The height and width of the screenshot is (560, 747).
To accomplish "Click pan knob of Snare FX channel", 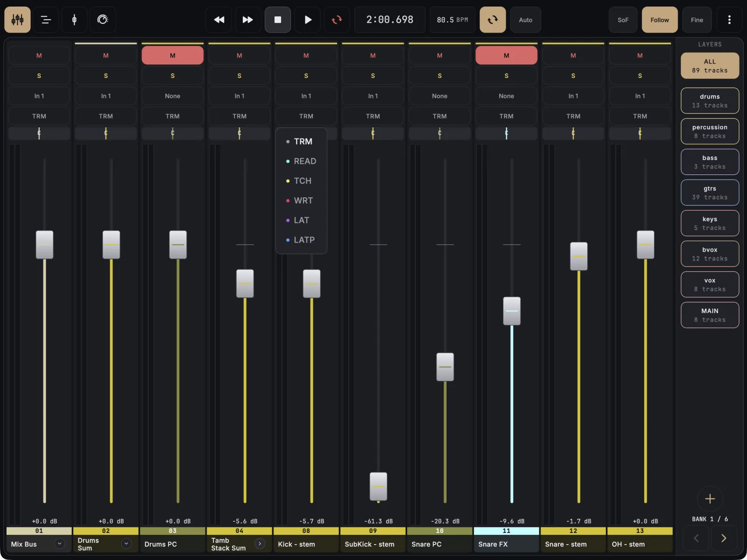I will (507, 133).
